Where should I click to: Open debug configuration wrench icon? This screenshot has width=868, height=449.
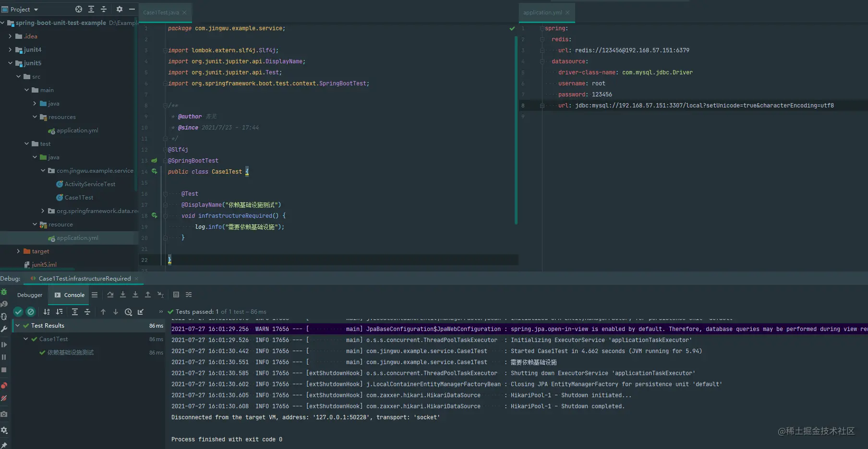pos(4,329)
